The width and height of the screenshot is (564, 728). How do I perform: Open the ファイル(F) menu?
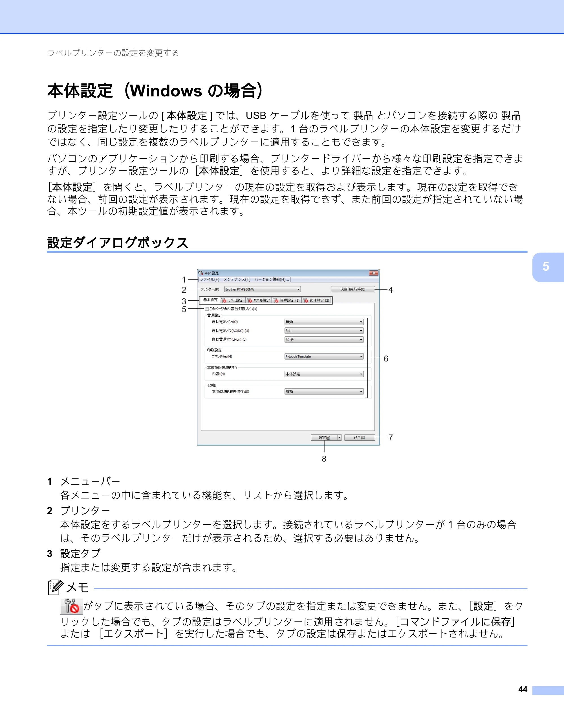point(209,279)
